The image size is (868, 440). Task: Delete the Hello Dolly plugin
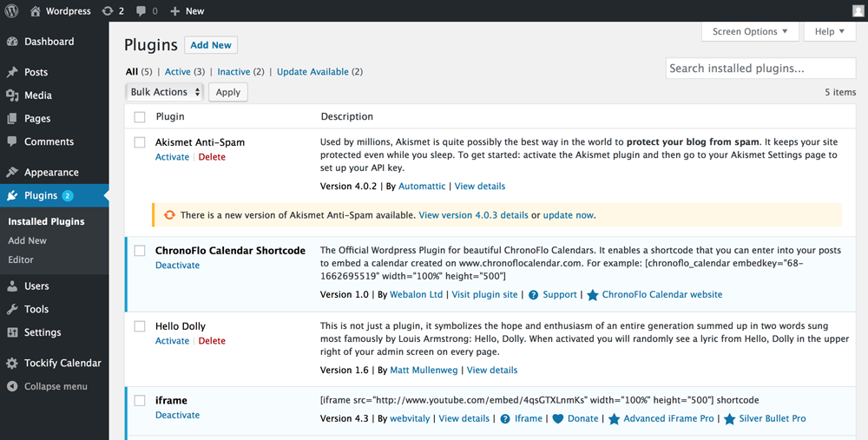tap(212, 341)
